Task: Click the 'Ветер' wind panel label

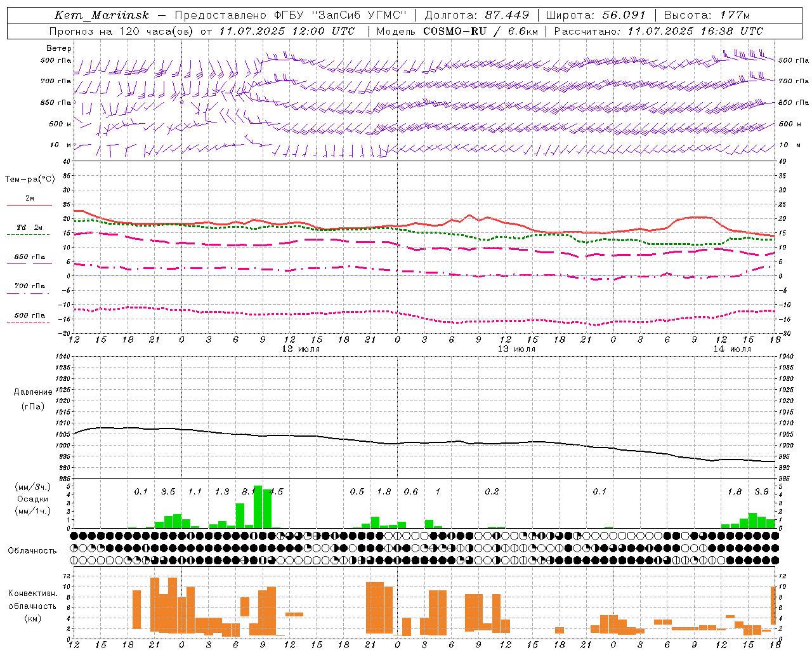Action: click(59, 48)
